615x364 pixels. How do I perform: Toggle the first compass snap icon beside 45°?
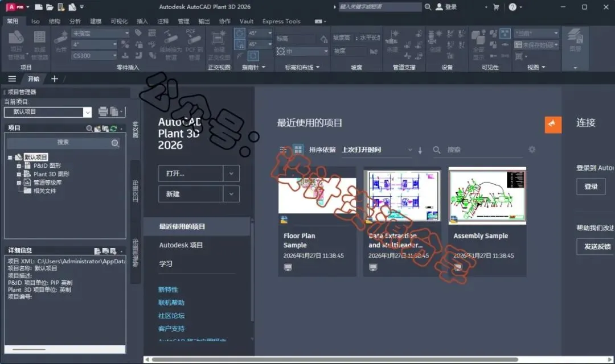click(239, 34)
